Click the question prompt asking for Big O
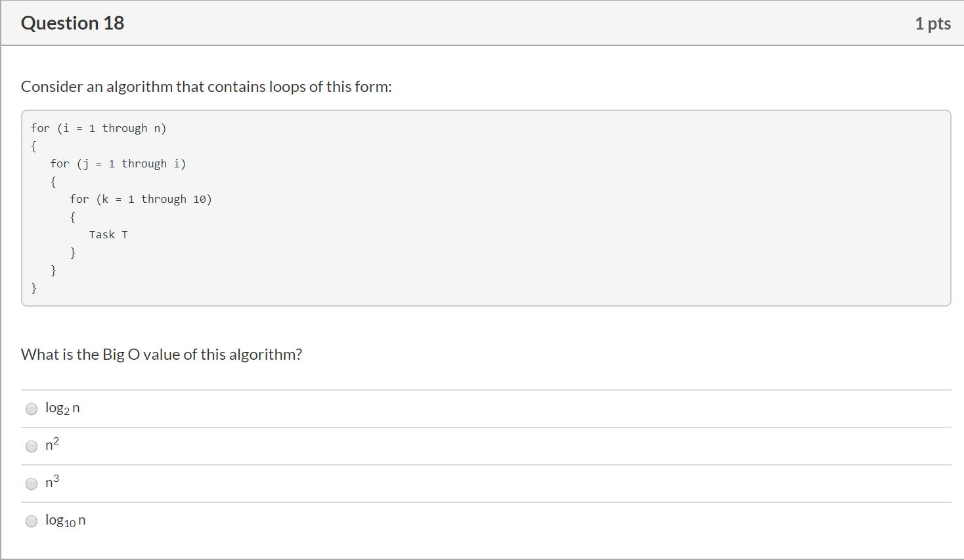Viewport: 964px width, 560px height. click(x=161, y=354)
